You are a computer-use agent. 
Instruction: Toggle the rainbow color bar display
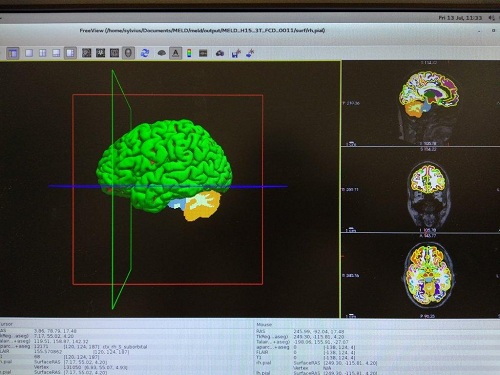pyautogui.click(x=189, y=53)
